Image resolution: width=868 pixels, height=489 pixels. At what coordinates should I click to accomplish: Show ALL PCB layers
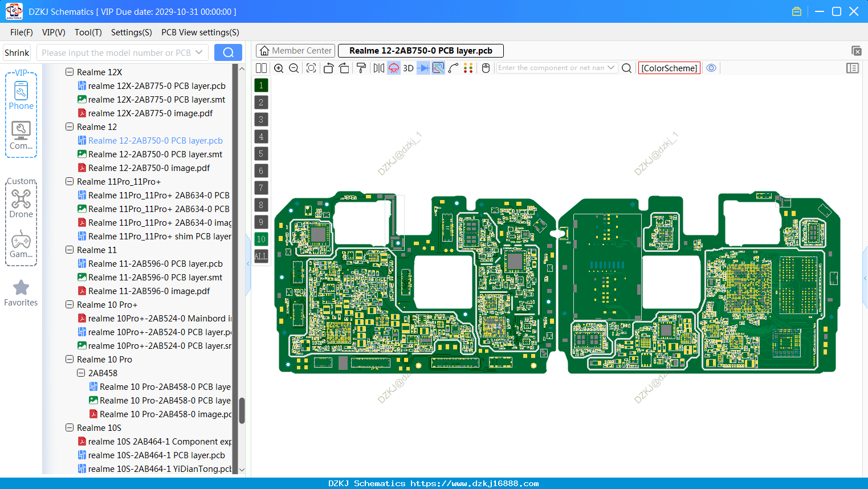pos(261,256)
